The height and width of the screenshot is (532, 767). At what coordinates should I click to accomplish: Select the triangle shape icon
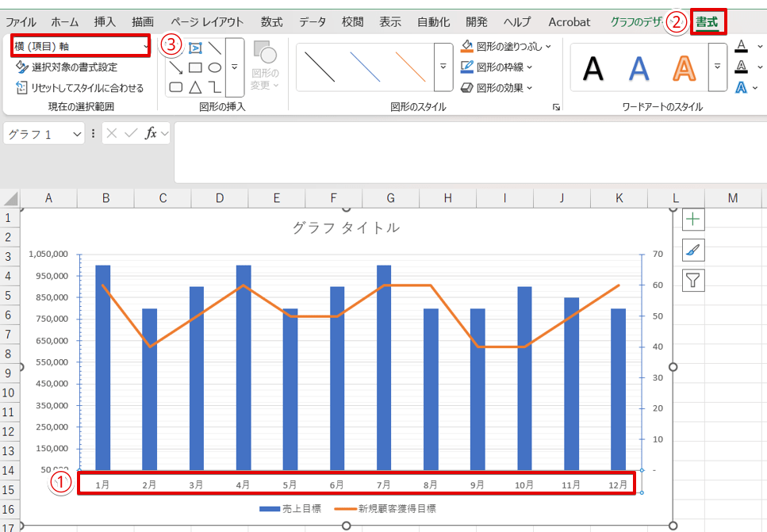195,86
